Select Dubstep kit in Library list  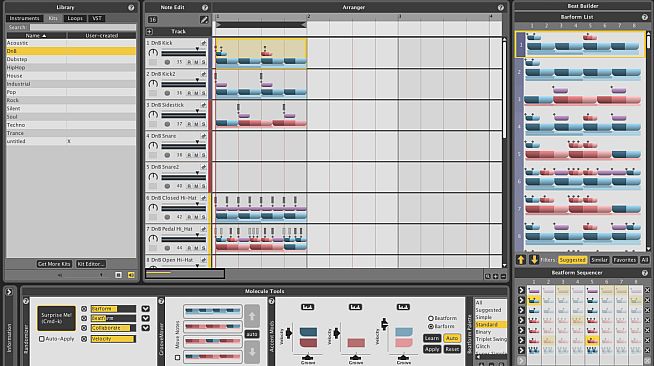click(71, 59)
